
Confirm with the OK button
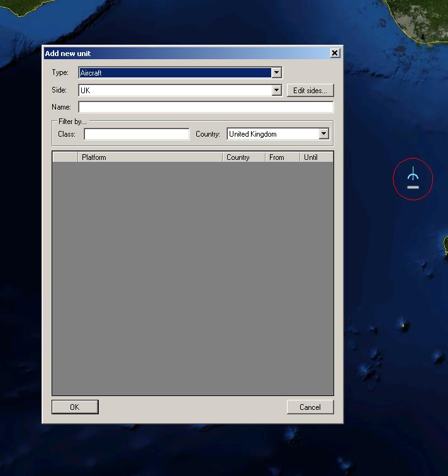click(x=75, y=407)
